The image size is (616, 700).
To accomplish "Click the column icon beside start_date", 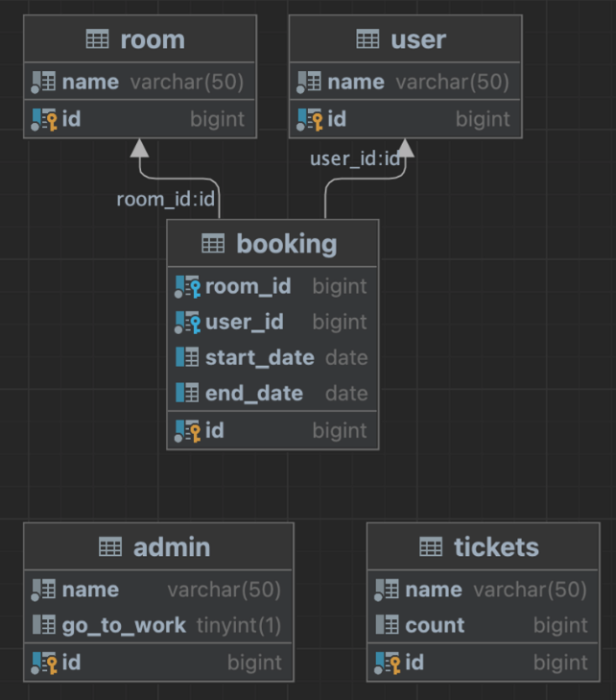I will coord(187,357).
